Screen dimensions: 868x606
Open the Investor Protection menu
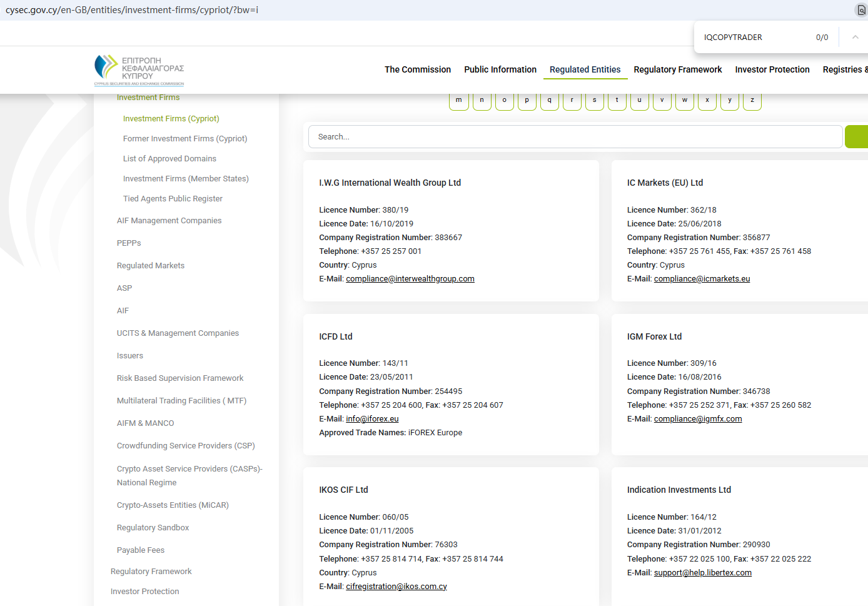tap(772, 69)
